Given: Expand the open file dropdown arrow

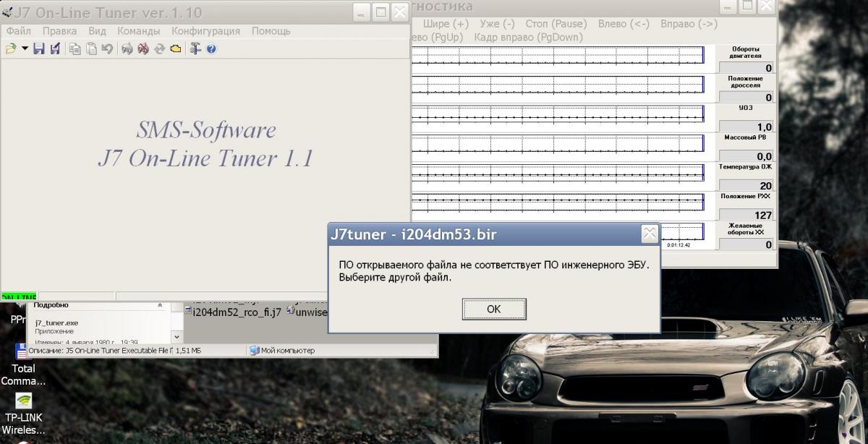Looking at the screenshot, I should (24, 48).
